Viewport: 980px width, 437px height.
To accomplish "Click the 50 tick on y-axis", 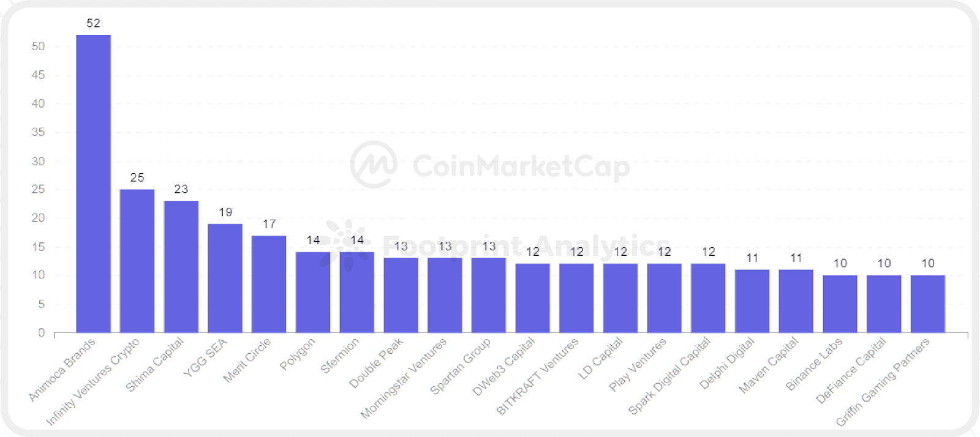I will point(38,47).
